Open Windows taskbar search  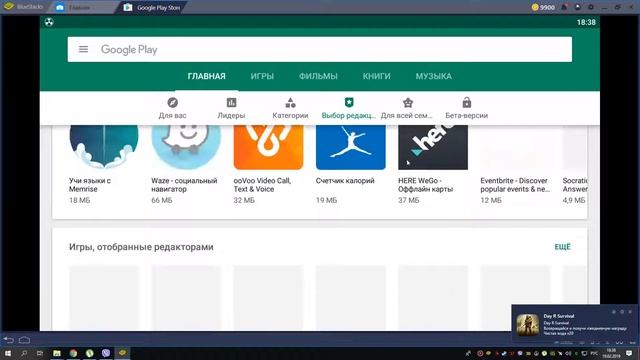click(x=24, y=353)
